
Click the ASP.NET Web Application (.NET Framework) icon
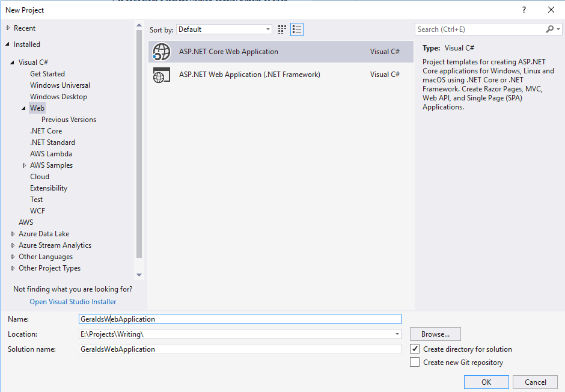[161, 75]
